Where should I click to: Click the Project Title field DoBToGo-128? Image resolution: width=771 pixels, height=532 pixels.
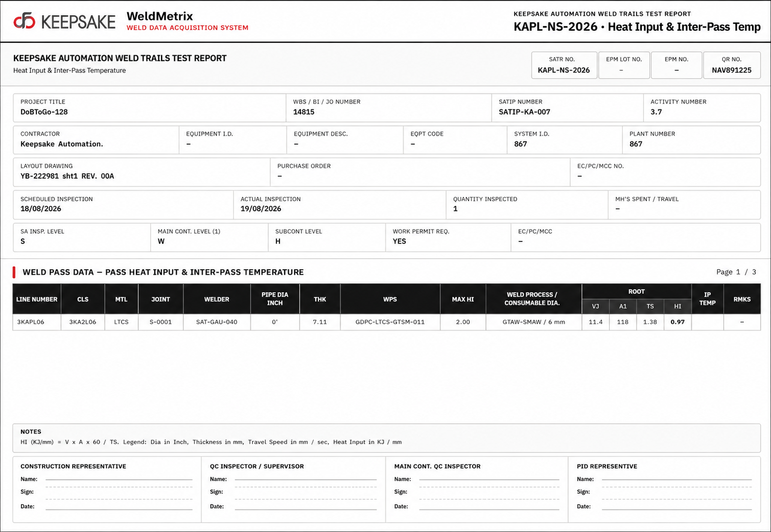pos(149,107)
